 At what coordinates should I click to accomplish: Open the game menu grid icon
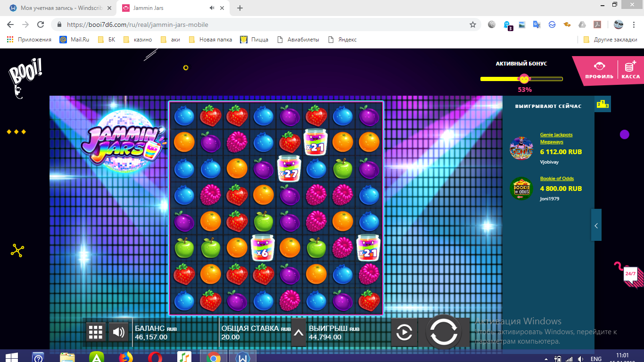pyautogui.click(x=96, y=332)
